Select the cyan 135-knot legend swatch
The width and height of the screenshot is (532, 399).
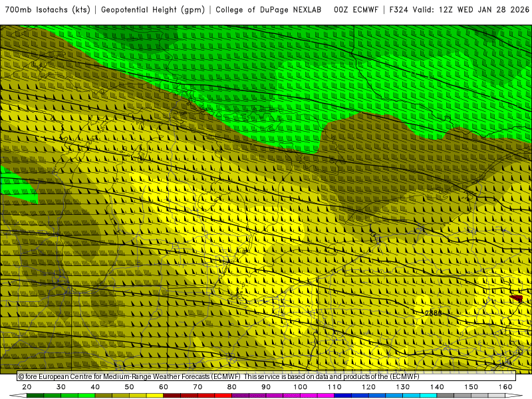pos(428,396)
